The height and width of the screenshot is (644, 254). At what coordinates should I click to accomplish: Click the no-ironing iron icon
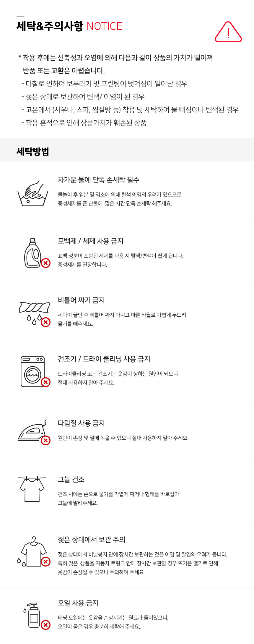[x=33, y=432]
